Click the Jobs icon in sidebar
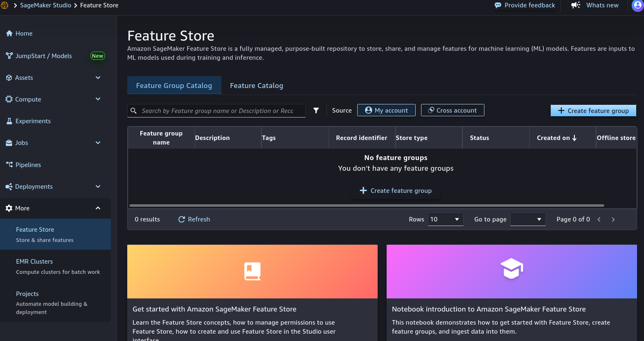 tap(9, 143)
